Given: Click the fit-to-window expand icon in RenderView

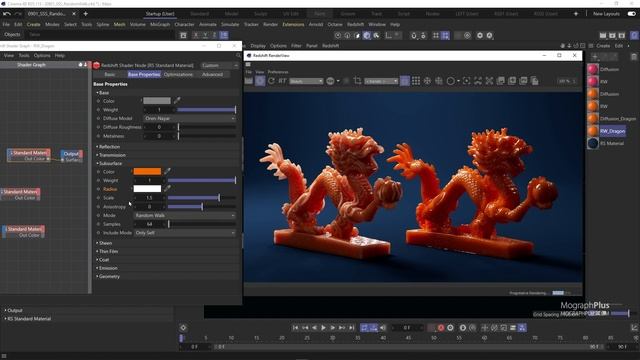Looking at the screenshot, I should click(x=489, y=81).
